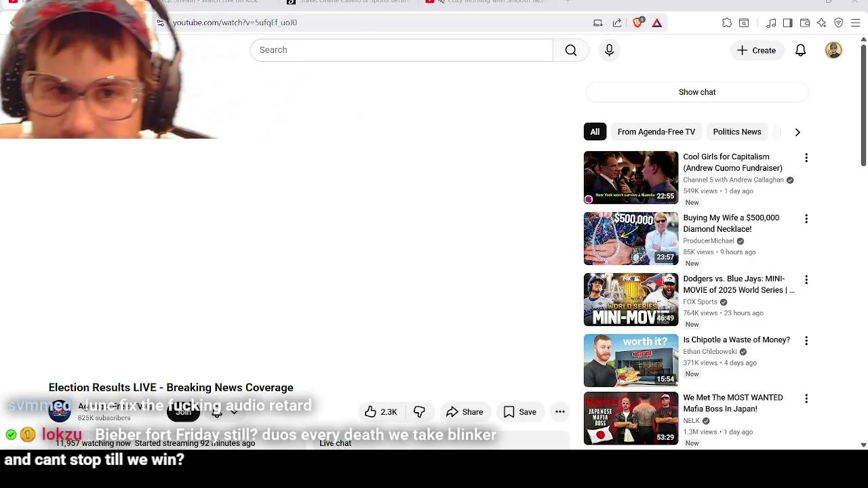Click the Save button

(520, 412)
